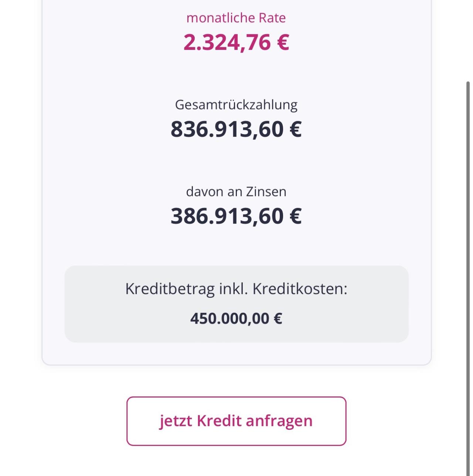Click 'Kreditbetrag inkl. Kreditkosten:' label text

coord(236,289)
